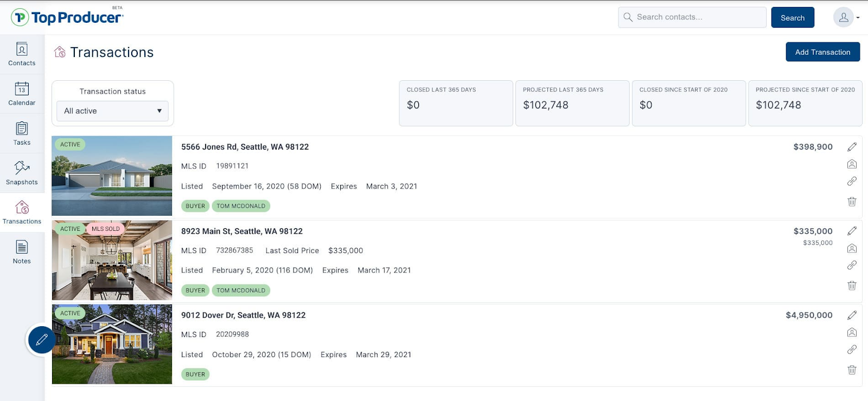Open Notes from the sidebar
868x401 pixels.
[x=22, y=252]
